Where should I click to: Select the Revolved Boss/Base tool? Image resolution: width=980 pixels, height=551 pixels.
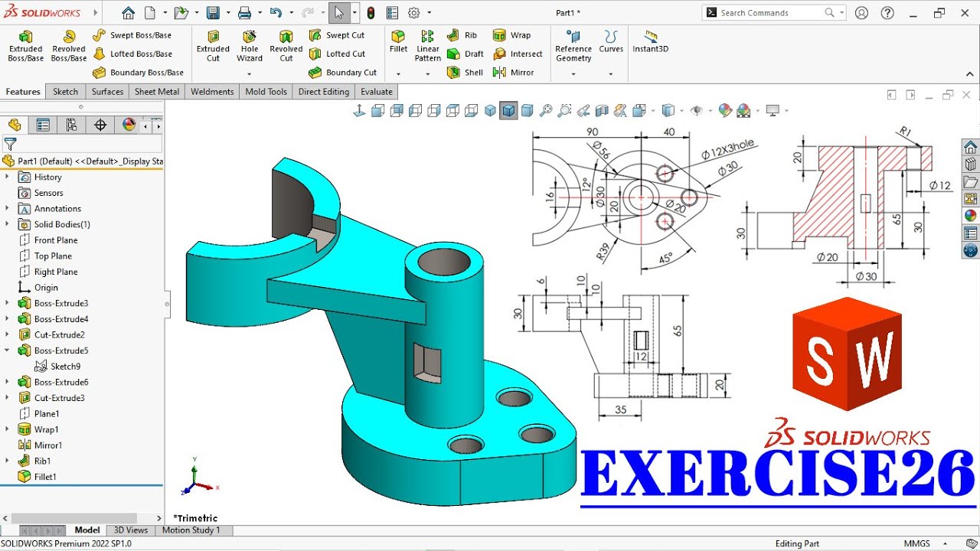click(69, 47)
